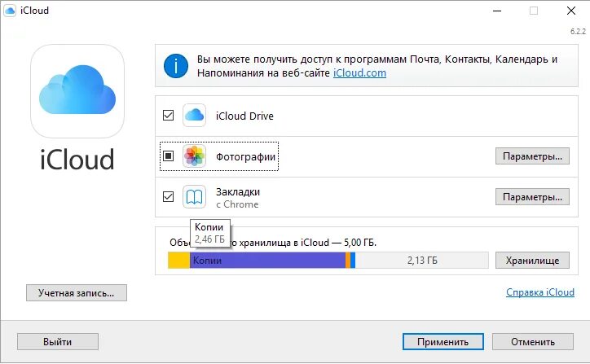Click the blue info circle icon
Image resolution: width=590 pixels, height=364 pixels.
pos(176,66)
